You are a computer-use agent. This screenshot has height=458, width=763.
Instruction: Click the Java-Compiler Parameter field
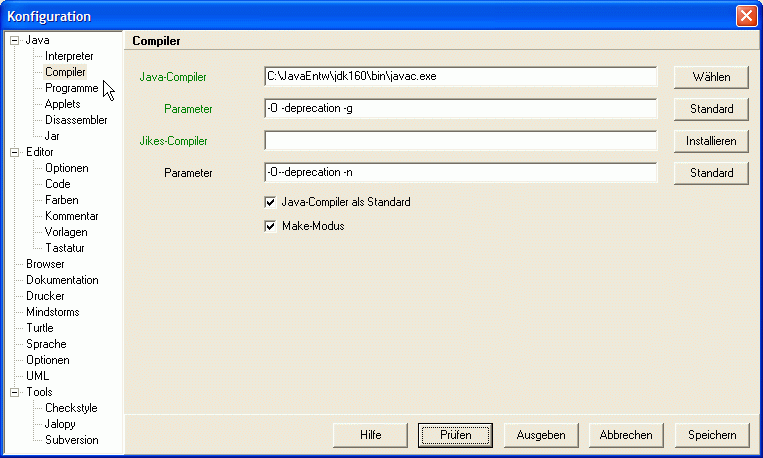tap(461, 109)
